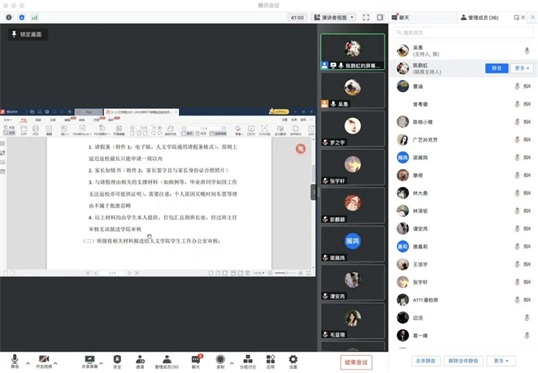Click the 共享屏幕 share screen icon
This screenshot has width=538, height=373.
89,362
